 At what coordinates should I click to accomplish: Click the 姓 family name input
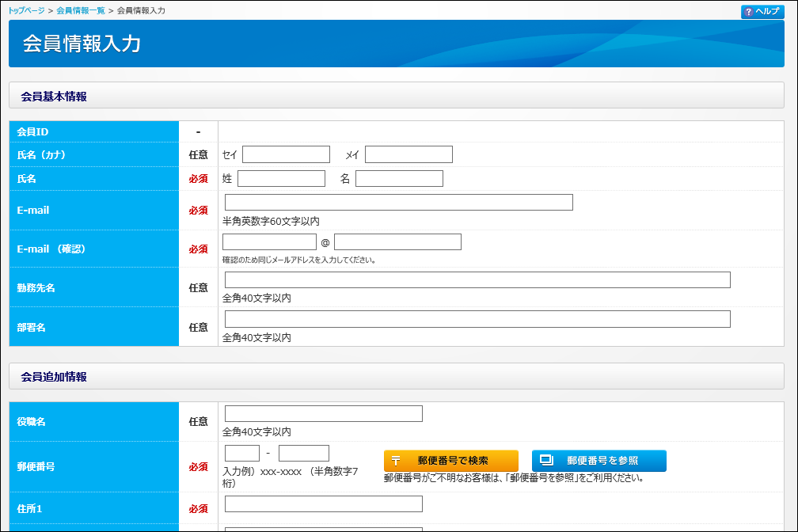click(281, 179)
